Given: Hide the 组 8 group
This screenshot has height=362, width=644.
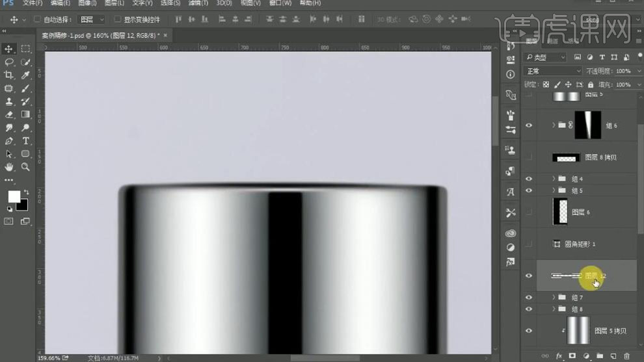Looking at the screenshot, I should (529, 309).
